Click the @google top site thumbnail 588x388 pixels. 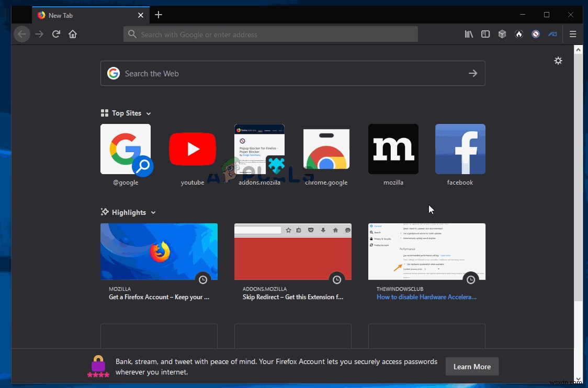click(126, 149)
